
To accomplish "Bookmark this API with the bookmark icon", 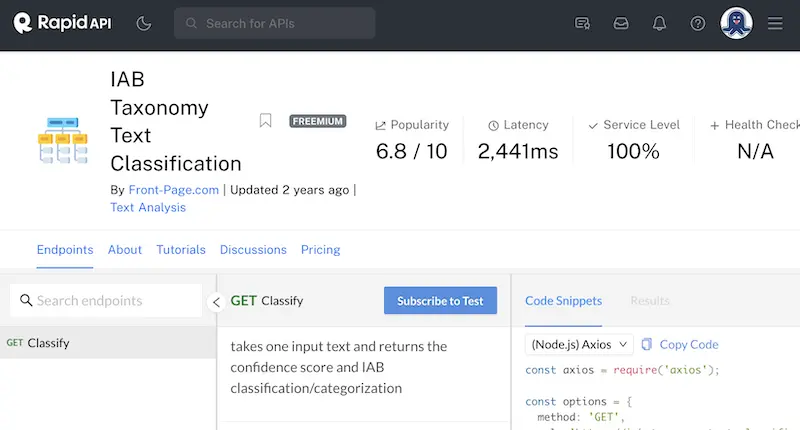I will (265, 121).
